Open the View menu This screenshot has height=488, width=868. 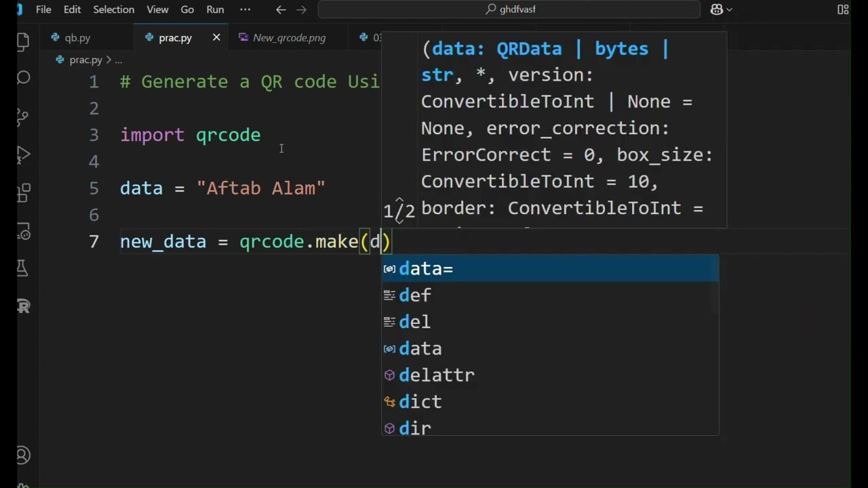click(157, 9)
